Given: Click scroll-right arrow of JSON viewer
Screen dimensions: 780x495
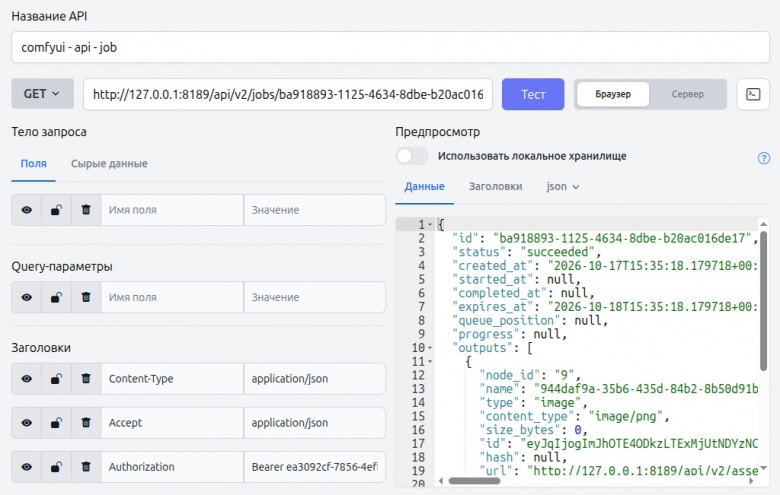Looking at the screenshot, I should coord(751,481).
